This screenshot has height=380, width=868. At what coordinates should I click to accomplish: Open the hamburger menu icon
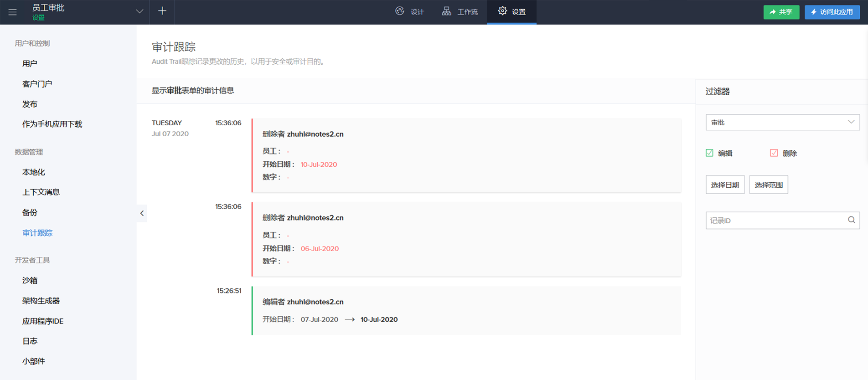point(12,12)
